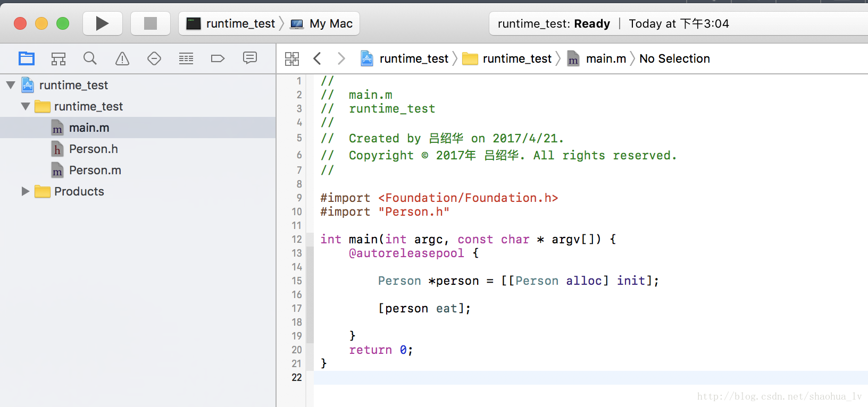Click the runtime_test: Ready status display
Image resolution: width=868 pixels, height=407 pixels.
point(554,23)
